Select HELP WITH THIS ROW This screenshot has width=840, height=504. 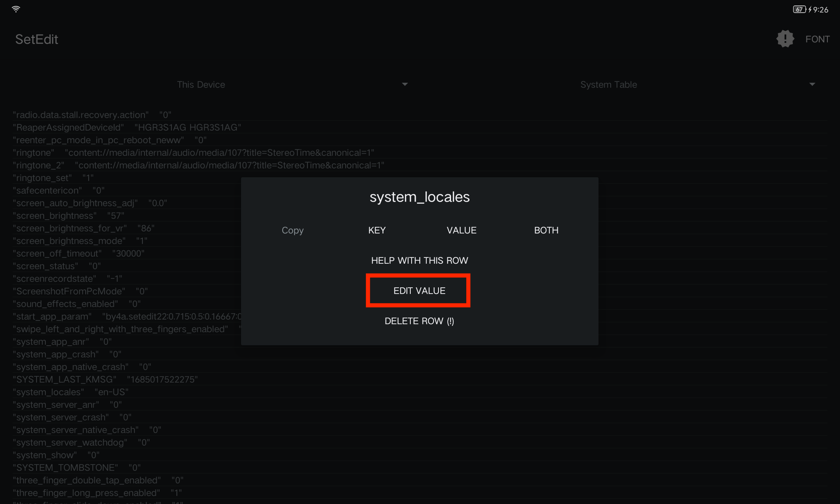click(x=419, y=260)
